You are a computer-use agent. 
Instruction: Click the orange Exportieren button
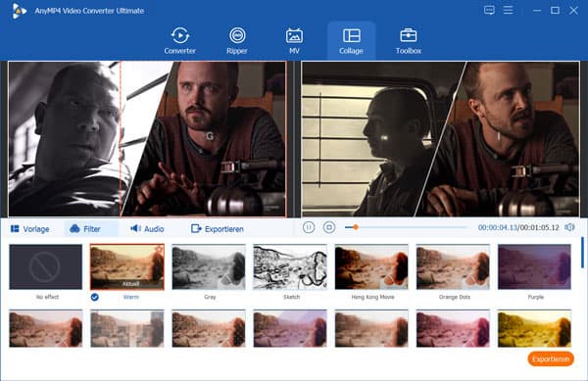[x=551, y=358]
